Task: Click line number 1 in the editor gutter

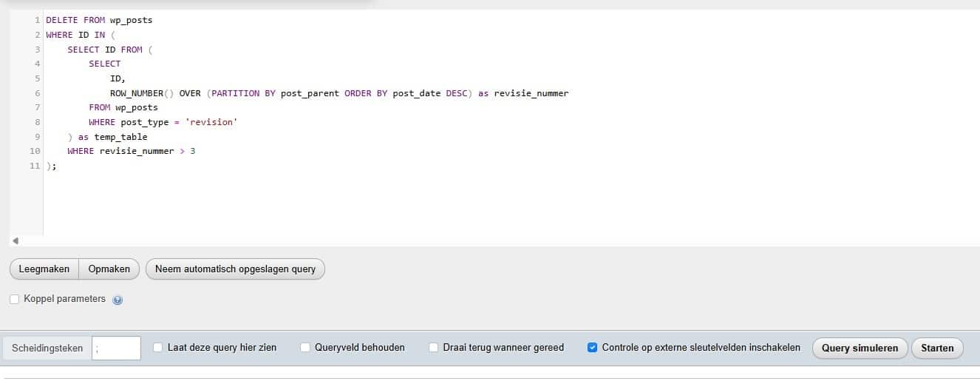Action: point(37,20)
